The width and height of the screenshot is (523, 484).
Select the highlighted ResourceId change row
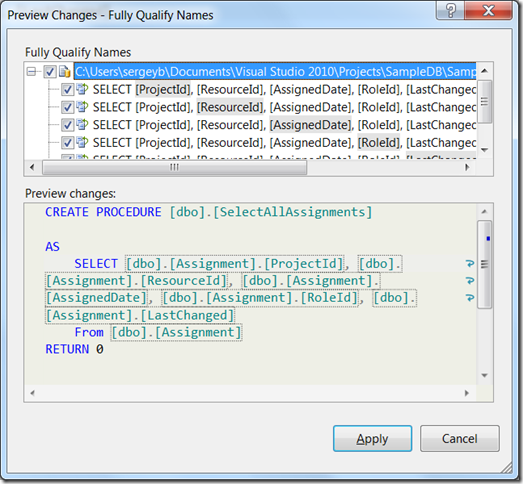click(x=285, y=107)
